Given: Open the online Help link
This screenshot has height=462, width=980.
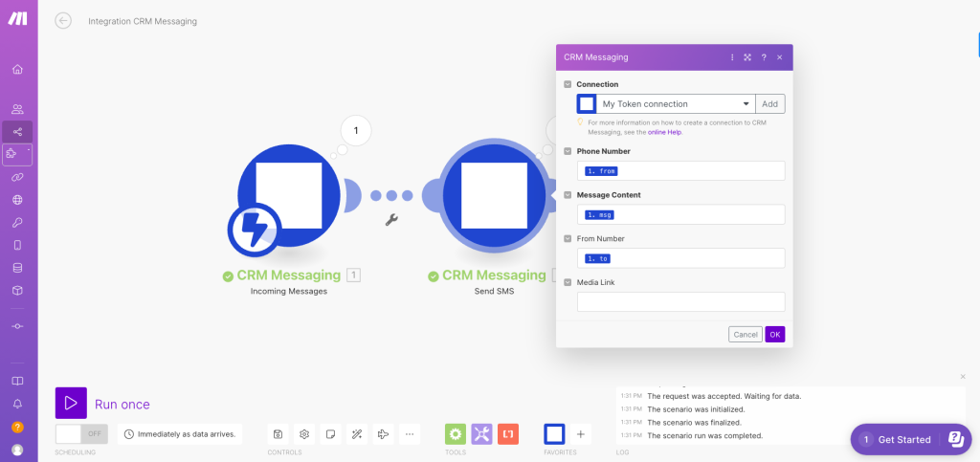Looking at the screenshot, I should [x=664, y=132].
